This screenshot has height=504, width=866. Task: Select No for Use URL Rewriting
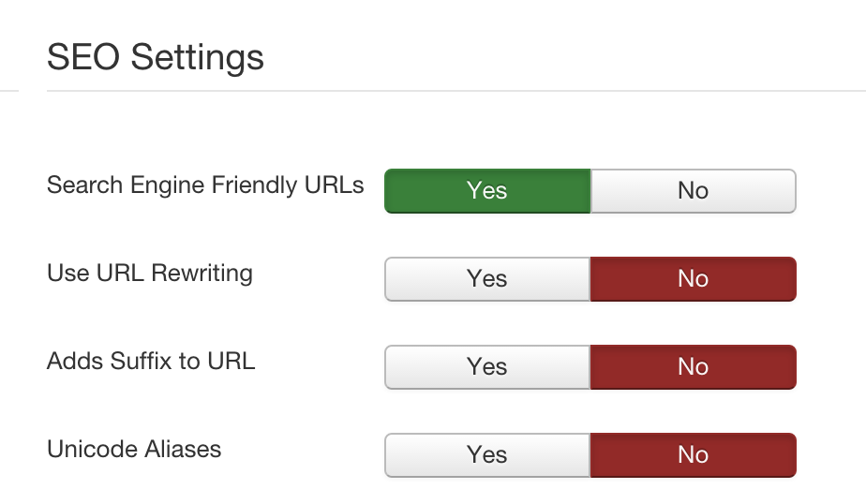coord(693,279)
